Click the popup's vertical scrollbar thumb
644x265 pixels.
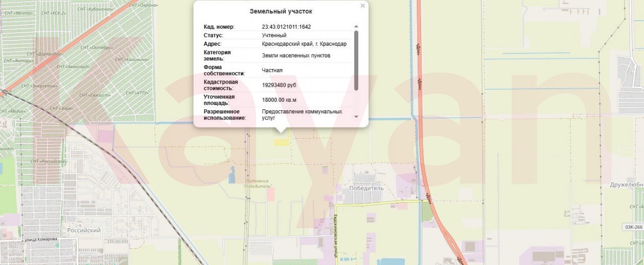click(356, 60)
